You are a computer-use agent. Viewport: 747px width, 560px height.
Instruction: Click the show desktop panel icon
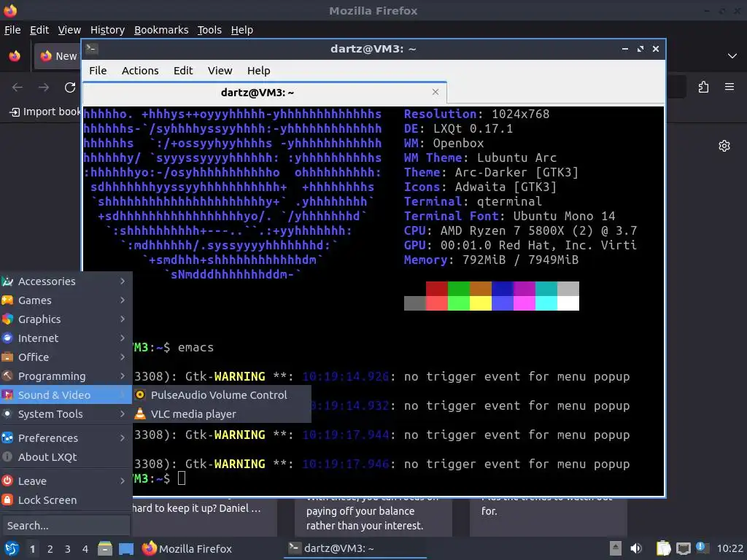click(x=126, y=548)
